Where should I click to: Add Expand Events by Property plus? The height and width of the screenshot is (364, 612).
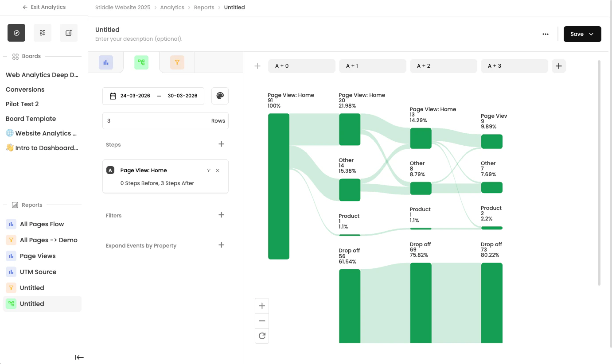click(222, 245)
